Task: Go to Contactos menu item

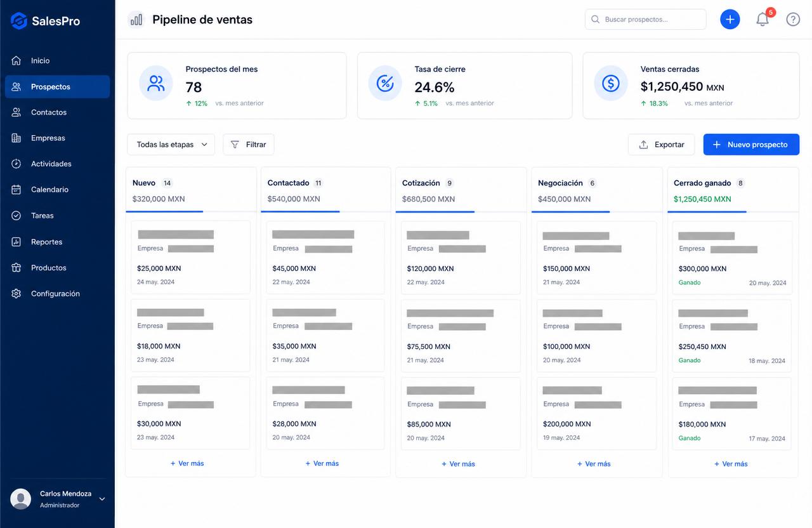Action: coord(57,112)
